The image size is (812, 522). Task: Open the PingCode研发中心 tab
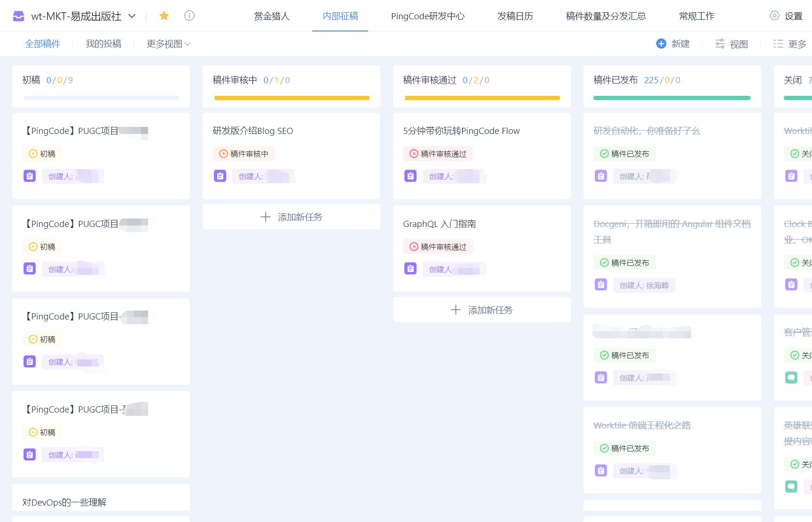pyautogui.click(x=428, y=16)
